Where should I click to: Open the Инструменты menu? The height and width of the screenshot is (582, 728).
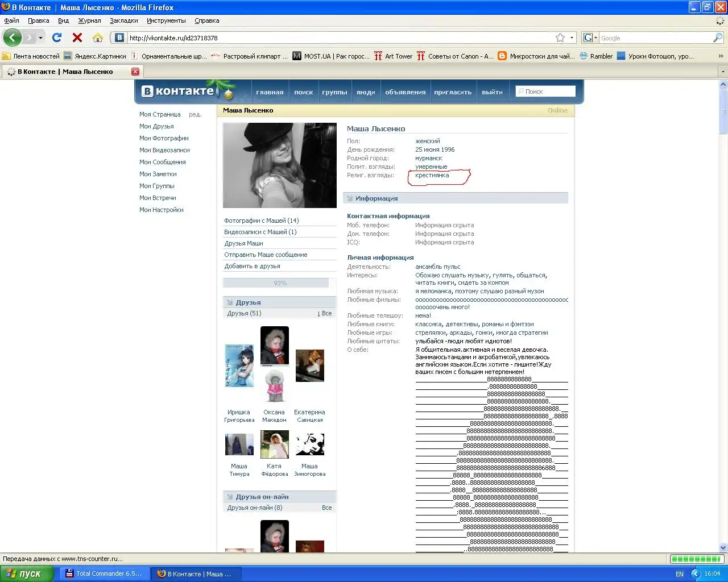(166, 20)
